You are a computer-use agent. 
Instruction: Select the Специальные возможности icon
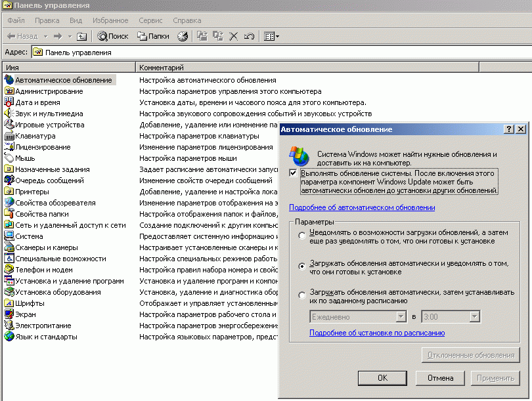[9, 259]
